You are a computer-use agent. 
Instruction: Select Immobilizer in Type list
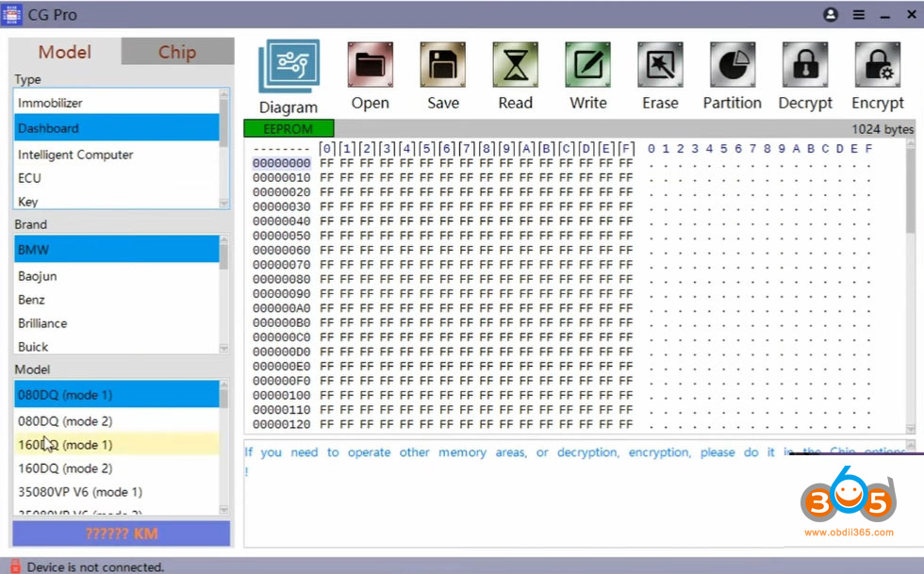[x=50, y=103]
